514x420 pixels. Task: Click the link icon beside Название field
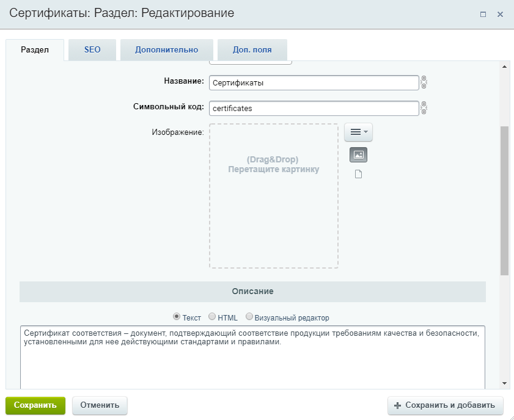pos(424,82)
